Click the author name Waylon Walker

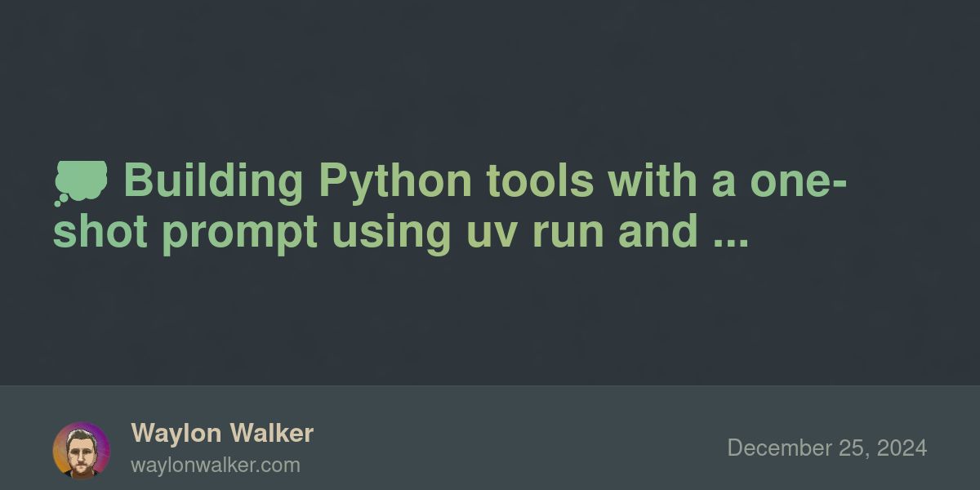[x=222, y=433]
